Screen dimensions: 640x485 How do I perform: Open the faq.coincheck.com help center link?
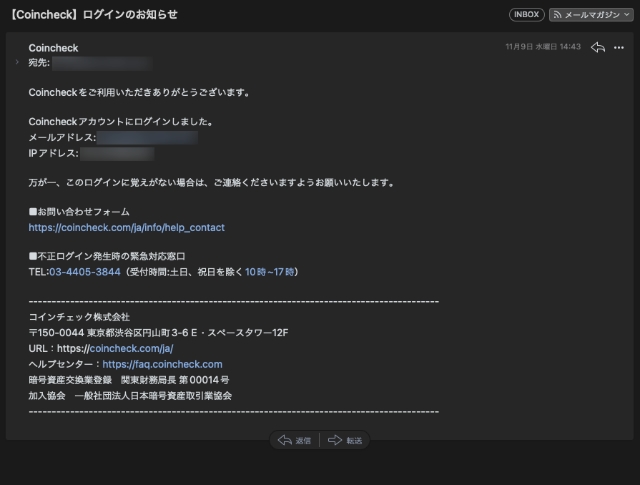pos(162,364)
